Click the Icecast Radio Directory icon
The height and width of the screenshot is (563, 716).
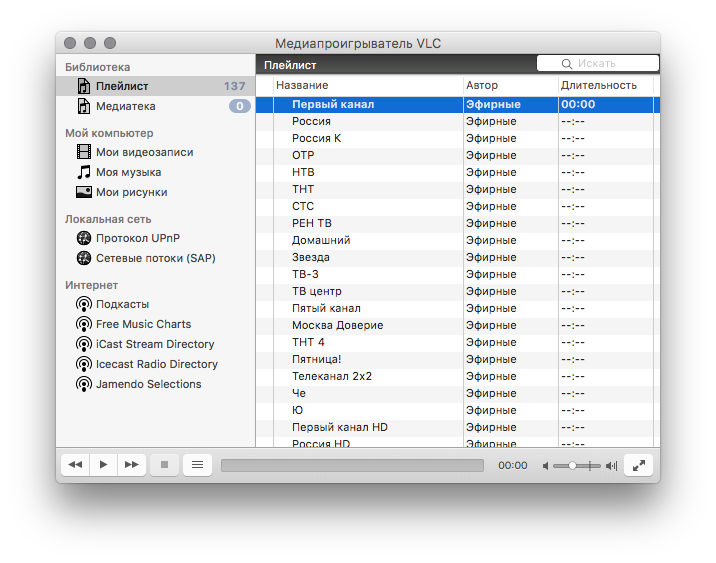tap(84, 364)
